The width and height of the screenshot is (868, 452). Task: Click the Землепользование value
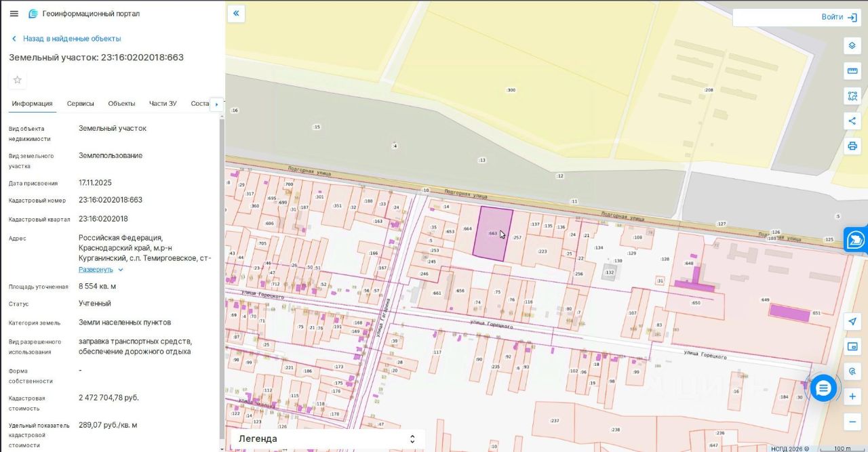tap(111, 155)
